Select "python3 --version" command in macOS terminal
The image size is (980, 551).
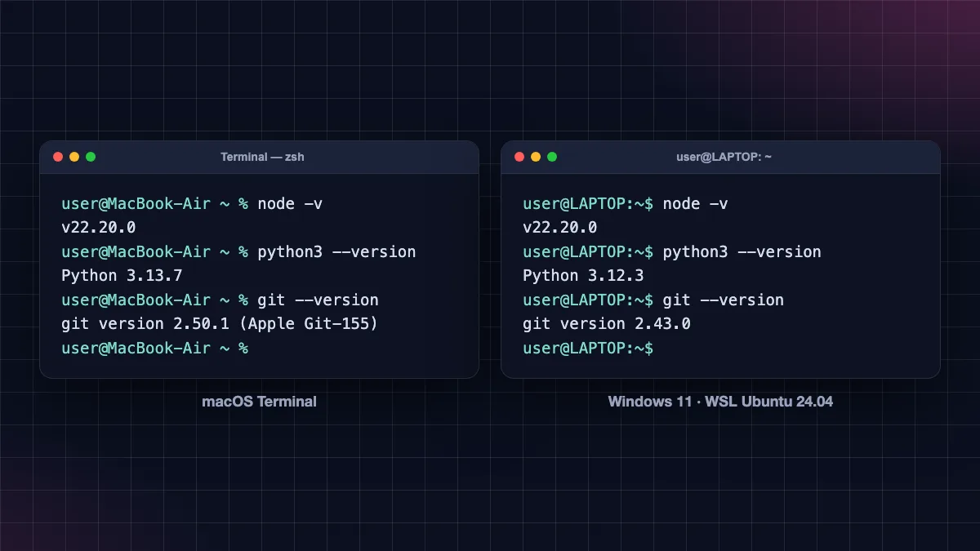pyautogui.click(x=336, y=252)
